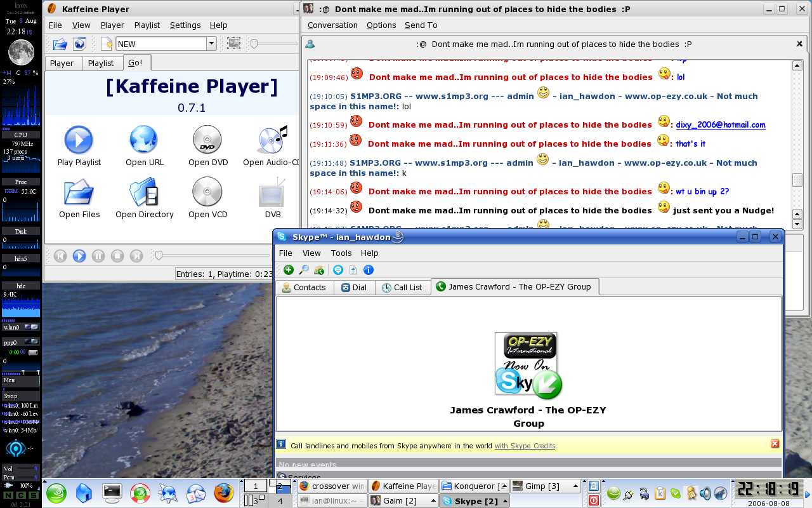Click the Open DVD disc icon
This screenshot has height=508, width=812.
(x=207, y=139)
